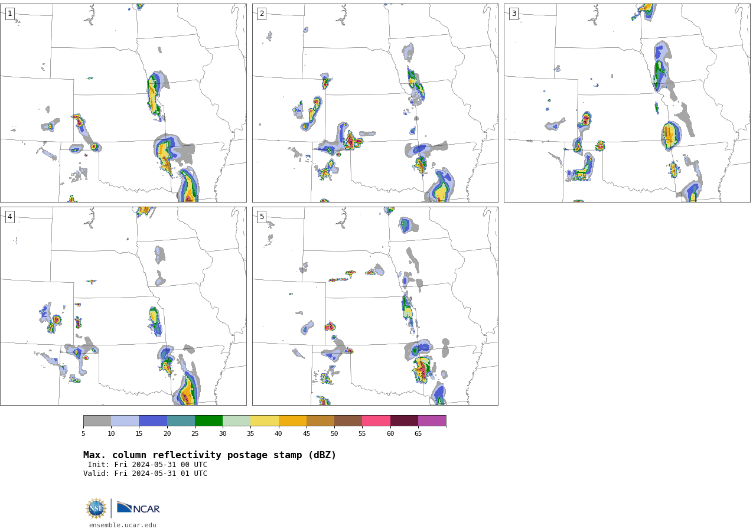
Task: Open ensemble member 5 reflectivity map
Action: point(375,306)
